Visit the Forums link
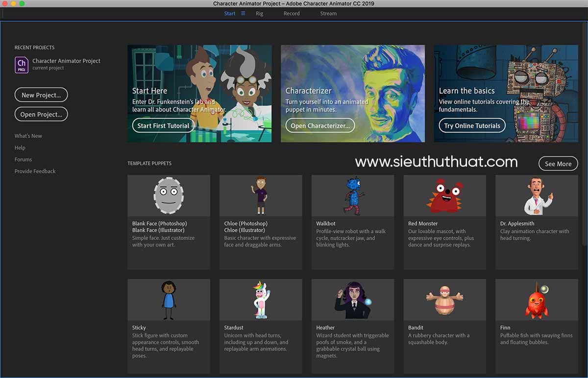The height and width of the screenshot is (378, 588). pyautogui.click(x=23, y=159)
